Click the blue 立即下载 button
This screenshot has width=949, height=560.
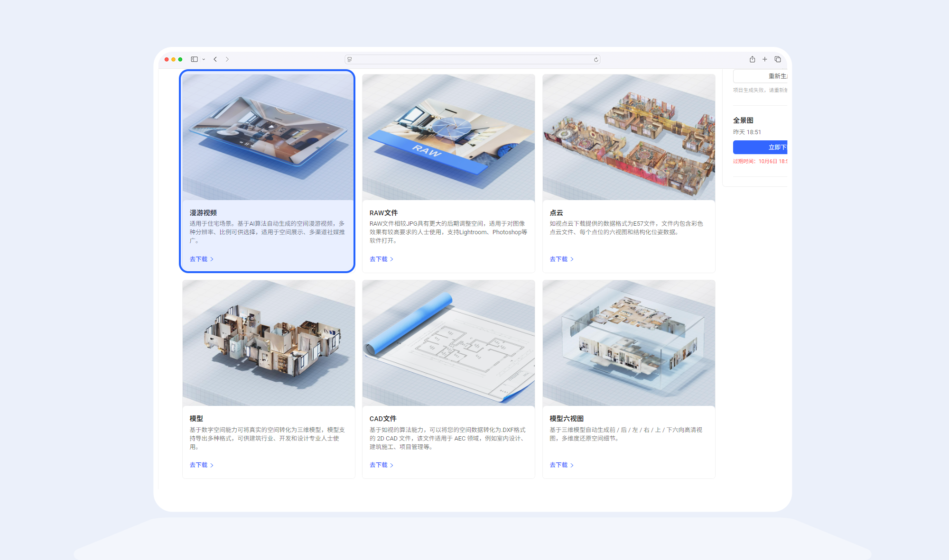(x=760, y=147)
